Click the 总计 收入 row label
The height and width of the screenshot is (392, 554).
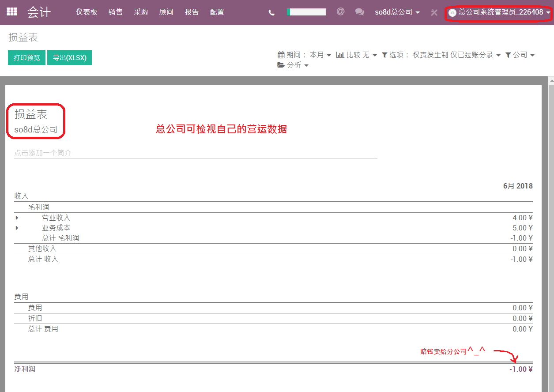(x=43, y=259)
